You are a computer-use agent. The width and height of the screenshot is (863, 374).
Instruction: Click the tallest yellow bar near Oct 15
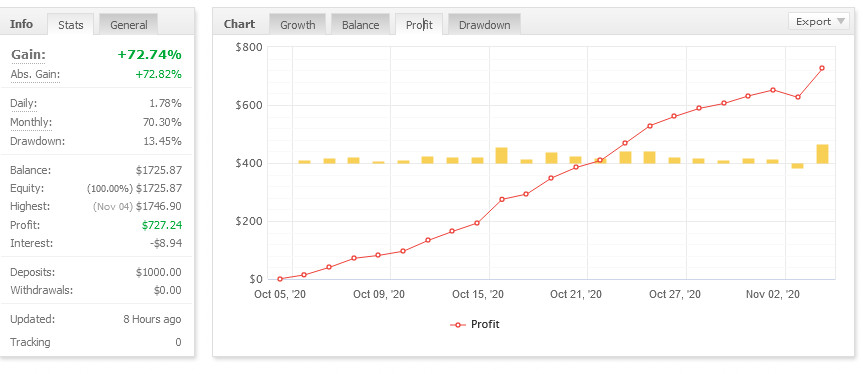(x=501, y=156)
